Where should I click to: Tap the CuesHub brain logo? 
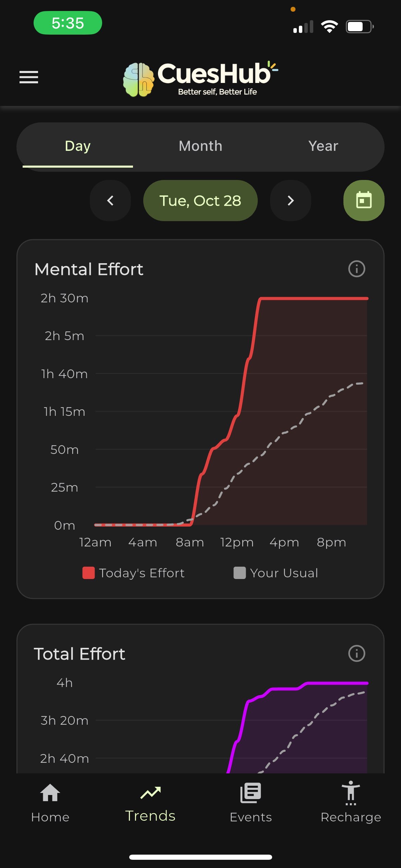138,80
